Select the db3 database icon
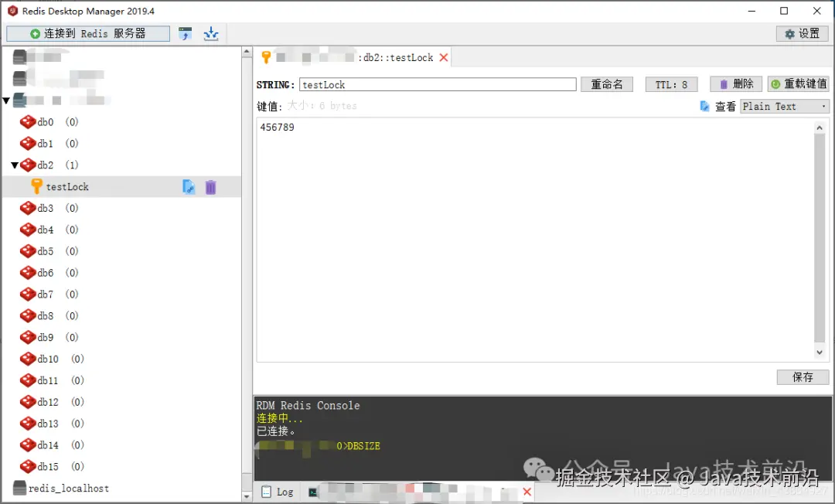This screenshot has width=835, height=504. pos(28,208)
